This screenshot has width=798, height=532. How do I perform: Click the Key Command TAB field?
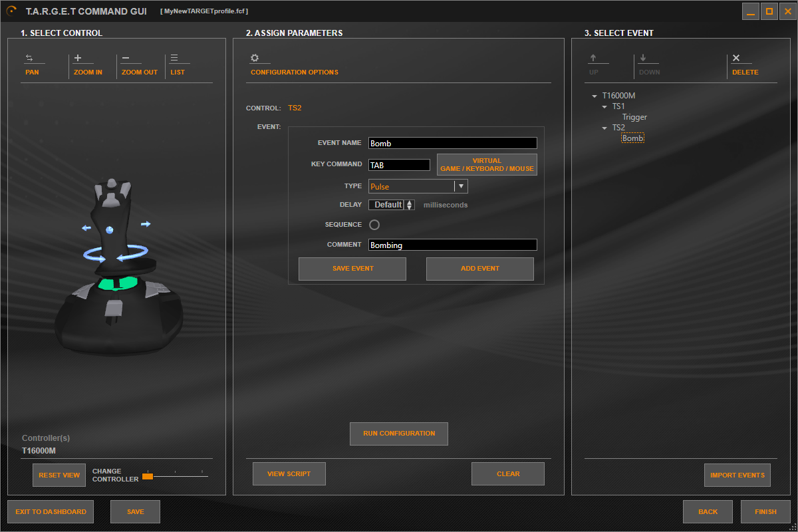point(400,165)
